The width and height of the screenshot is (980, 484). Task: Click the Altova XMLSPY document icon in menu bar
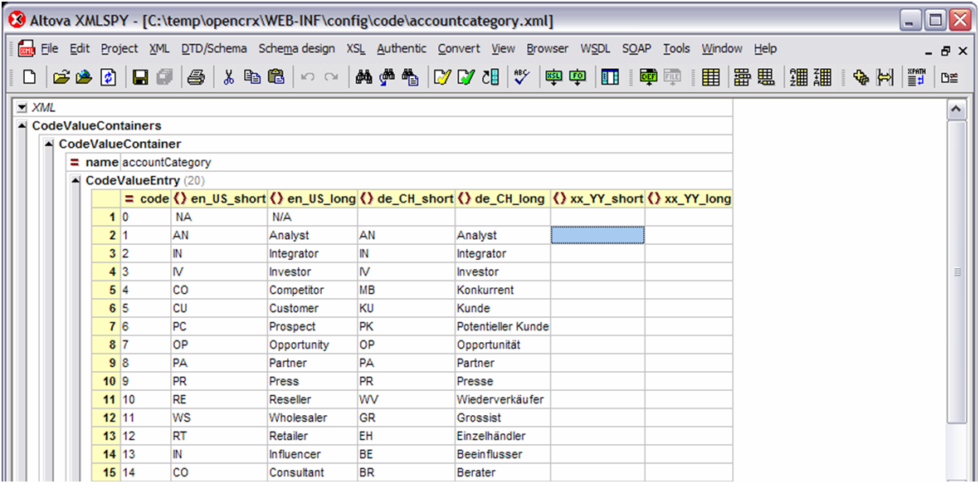pyautogui.click(x=27, y=48)
